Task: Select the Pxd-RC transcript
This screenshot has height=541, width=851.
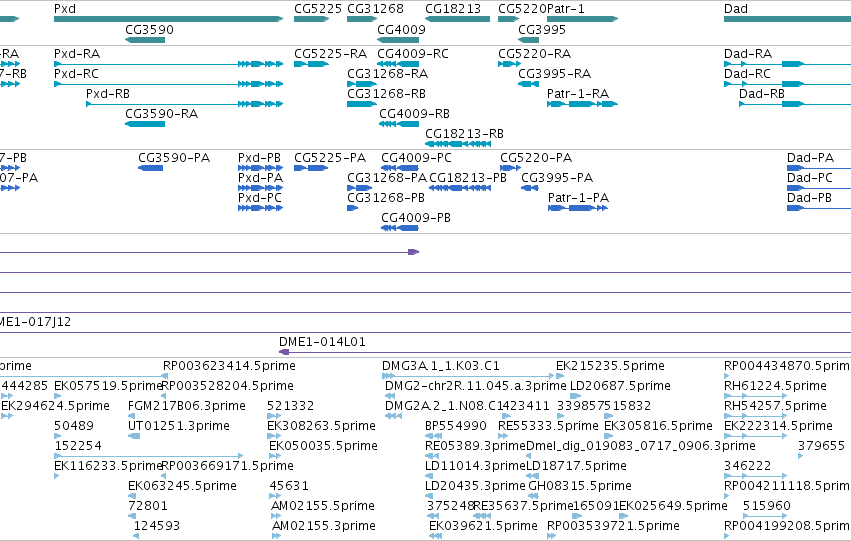Action: pos(168,84)
